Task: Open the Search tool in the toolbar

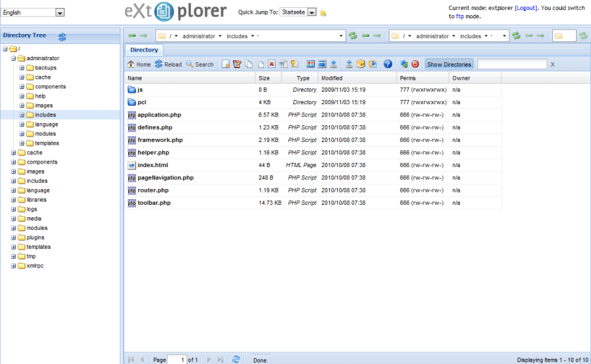Action: click(200, 64)
